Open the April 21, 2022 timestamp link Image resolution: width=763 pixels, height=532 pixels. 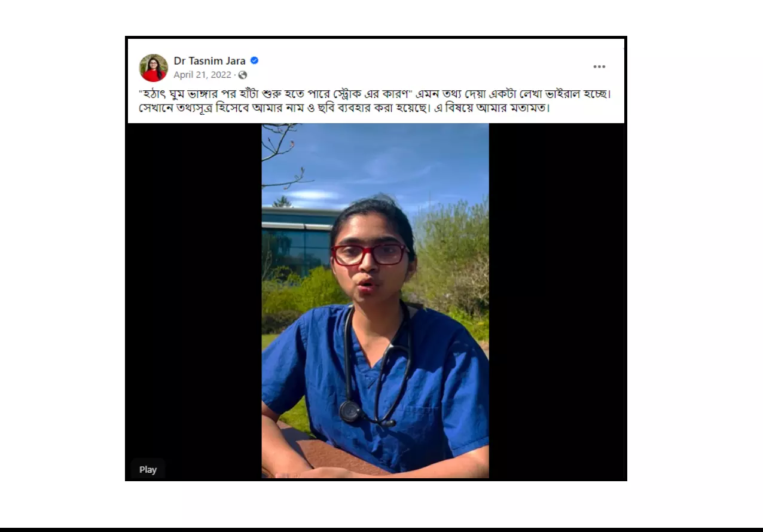[202, 75]
